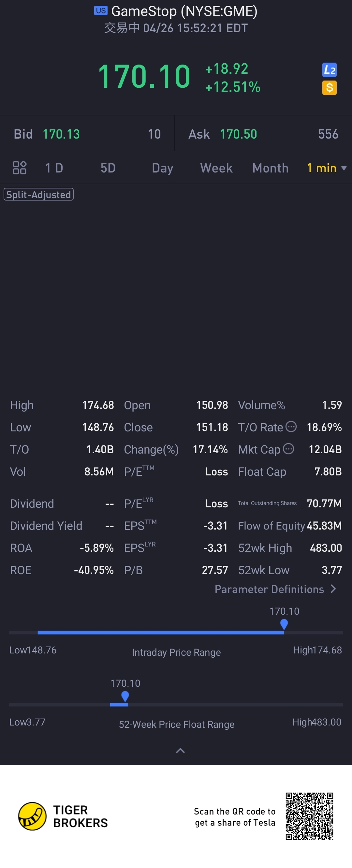Tap the Intraday Price Range marker
This screenshot has width=352, height=868.
[284, 624]
